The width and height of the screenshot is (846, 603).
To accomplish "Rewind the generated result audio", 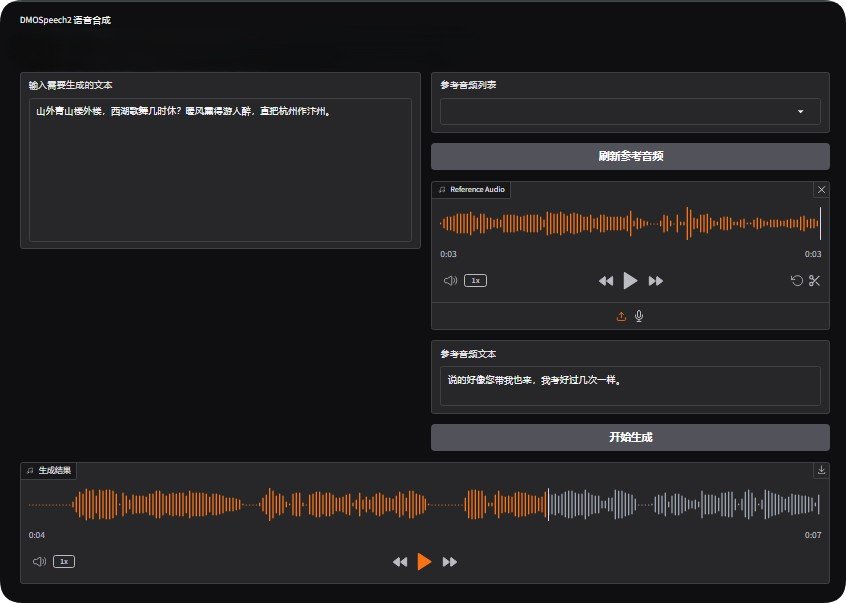I will point(399,562).
